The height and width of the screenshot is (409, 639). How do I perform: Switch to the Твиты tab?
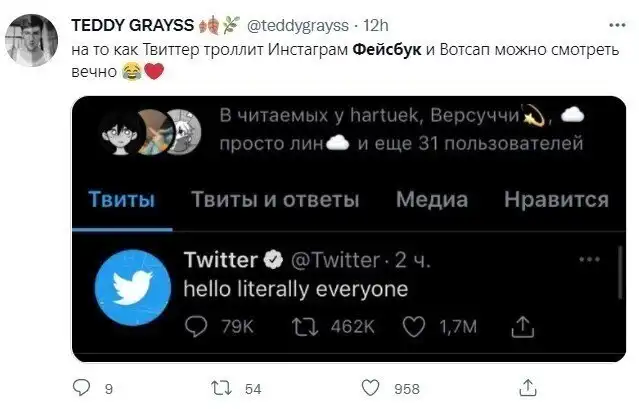(121, 199)
